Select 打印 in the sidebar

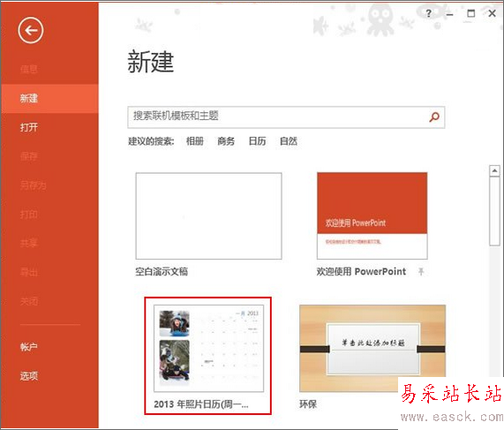(29, 215)
